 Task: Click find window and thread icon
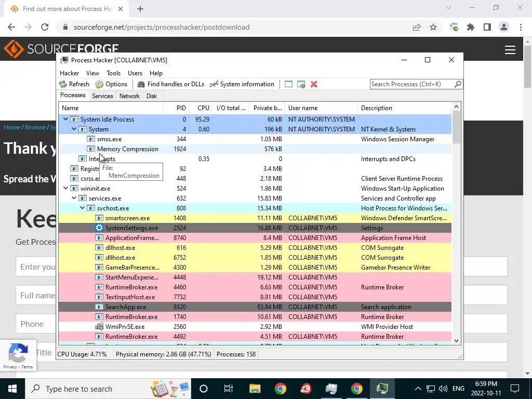[x=301, y=84]
